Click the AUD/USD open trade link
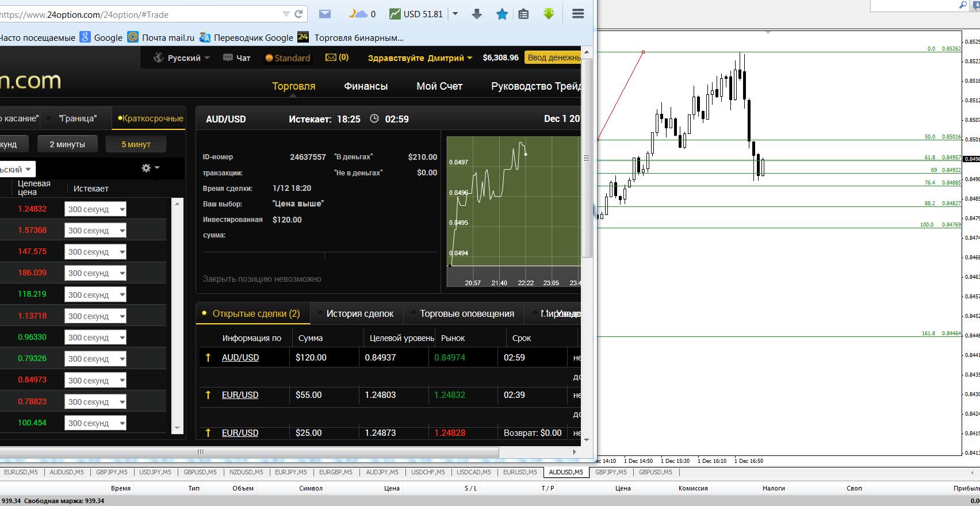 pyautogui.click(x=240, y=358)
